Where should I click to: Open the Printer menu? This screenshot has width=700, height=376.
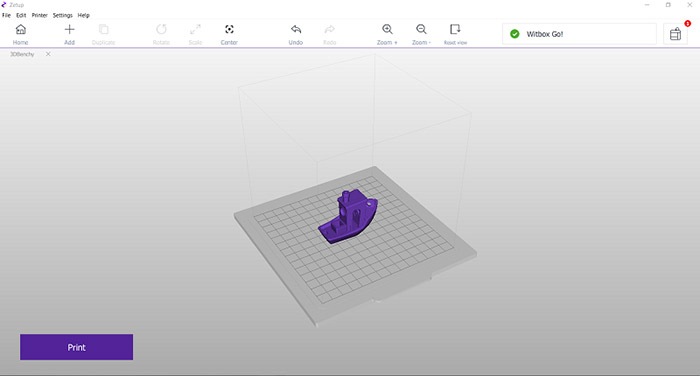click(x=39, y=15)
